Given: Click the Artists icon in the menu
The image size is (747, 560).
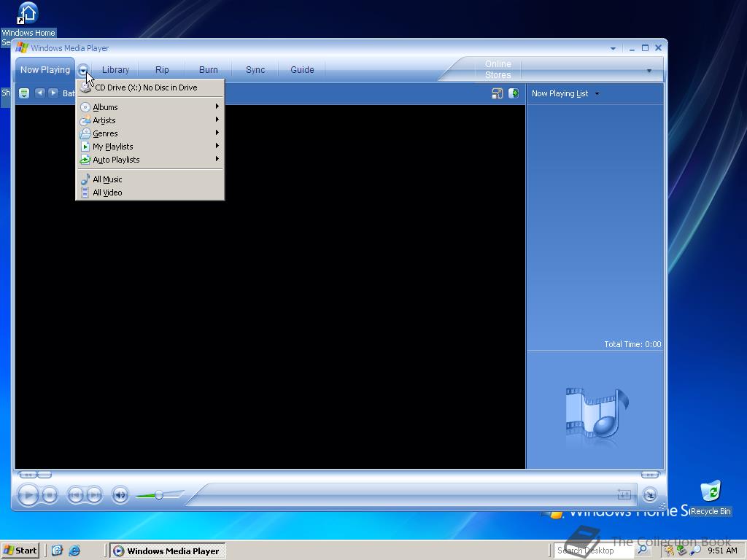Looking at the screenshot, I should (85, 120).
